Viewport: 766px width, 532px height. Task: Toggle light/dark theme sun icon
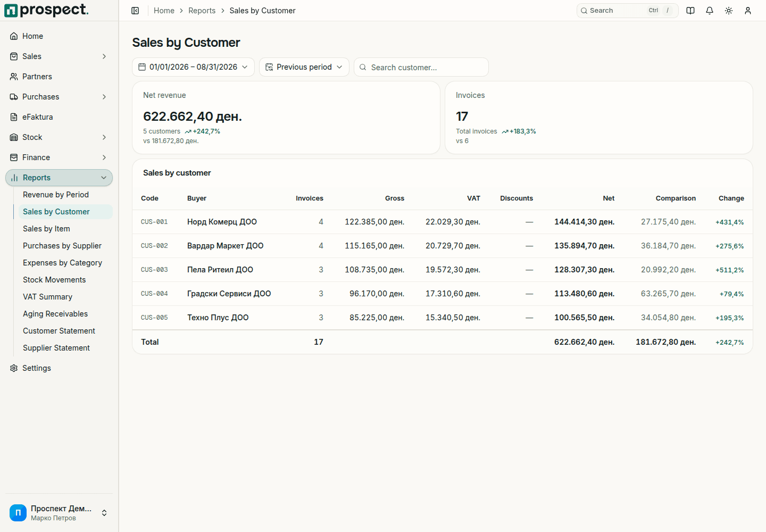(729, 11)
